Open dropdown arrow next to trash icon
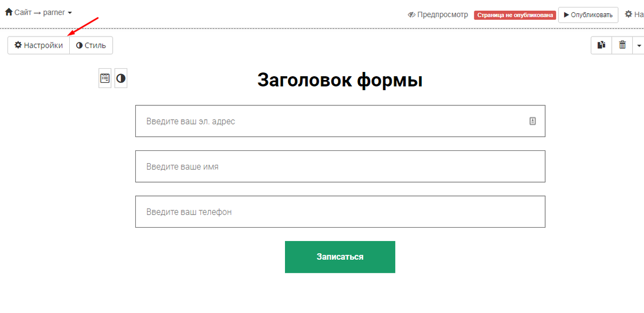644x313 pixels. pyautogui.click(x=639, y=46)
